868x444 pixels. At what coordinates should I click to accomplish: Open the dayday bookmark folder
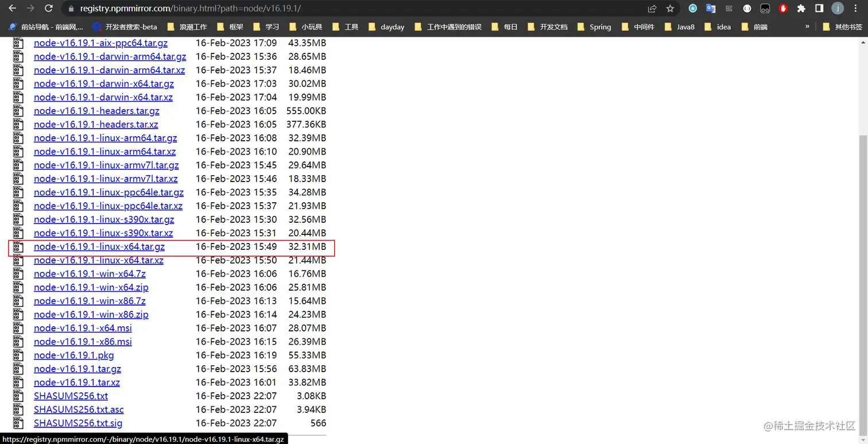pos(386,27)
